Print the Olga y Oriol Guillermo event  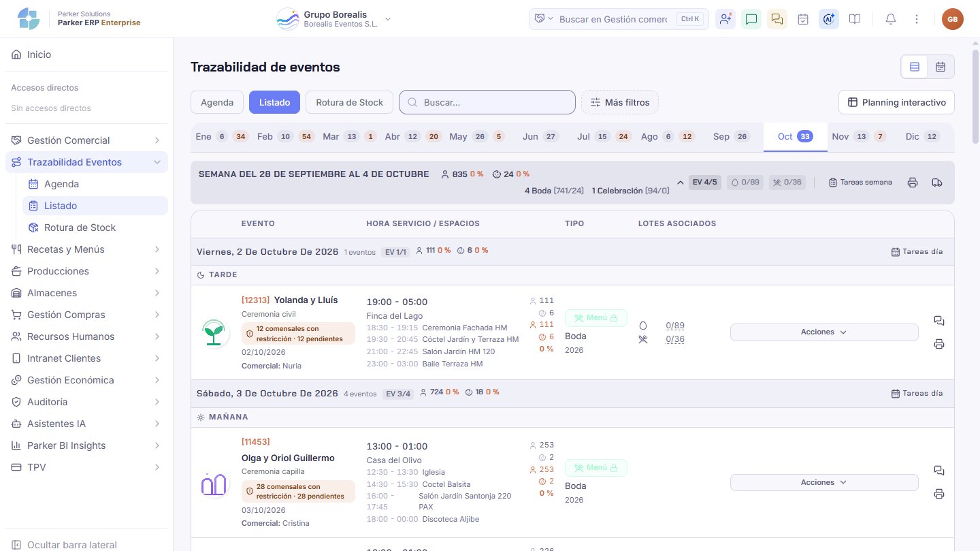tap(939, 494)
